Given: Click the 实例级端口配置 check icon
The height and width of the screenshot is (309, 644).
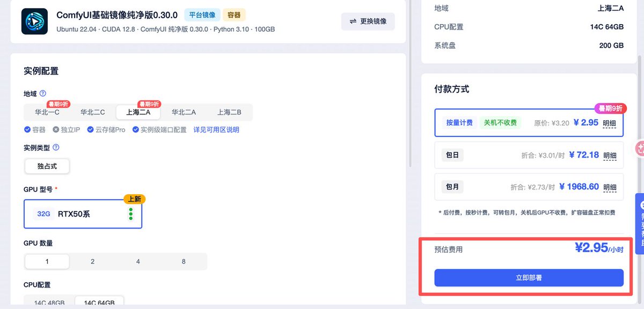Looking at the screenshot, I should point(136,130).
